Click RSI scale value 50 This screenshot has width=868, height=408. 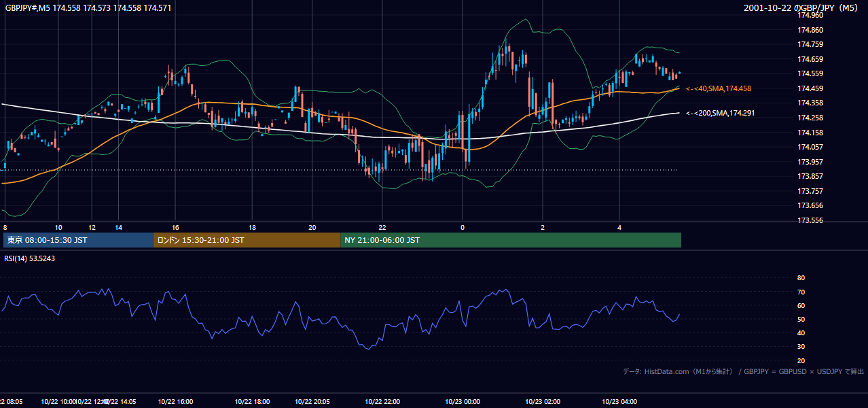[801, 319]
